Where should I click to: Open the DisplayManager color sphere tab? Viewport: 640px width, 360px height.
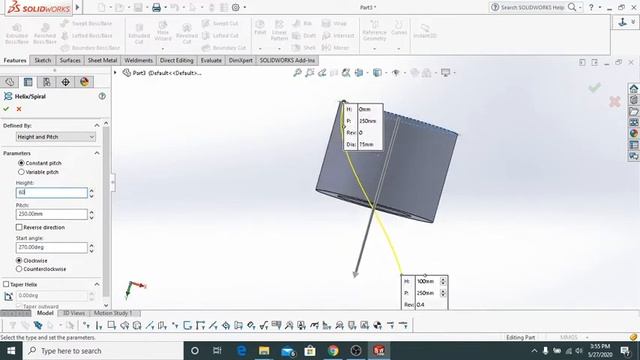[x=84, y=82]
